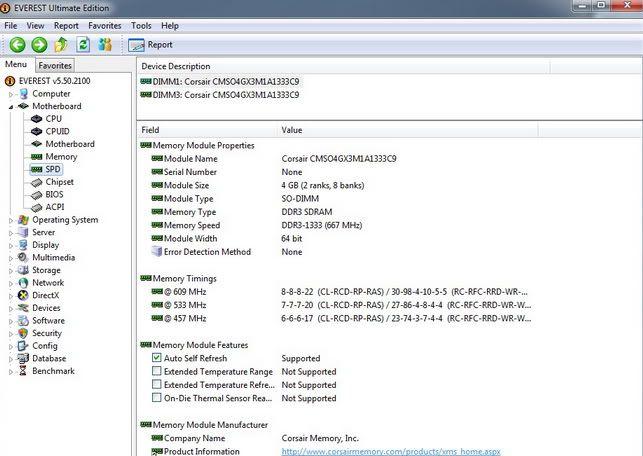Open Motherboard sub-item under Motherboard
Viewport: 643px width, 456px height.
pos(70,144)
